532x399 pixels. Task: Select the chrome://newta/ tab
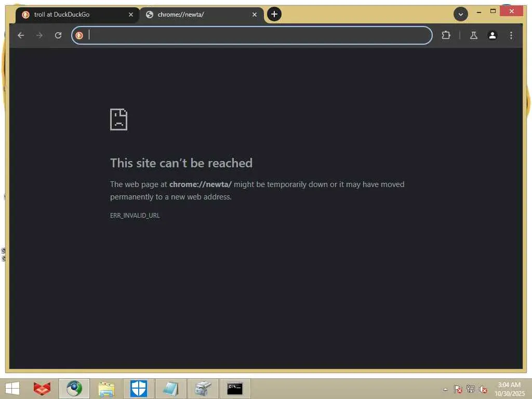(x=202, y=15)
